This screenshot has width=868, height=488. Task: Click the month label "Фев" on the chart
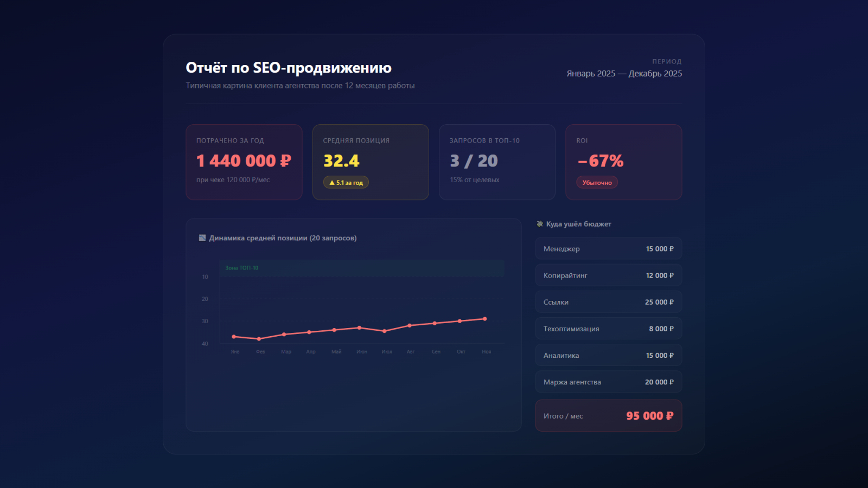(x=260, y=352)
